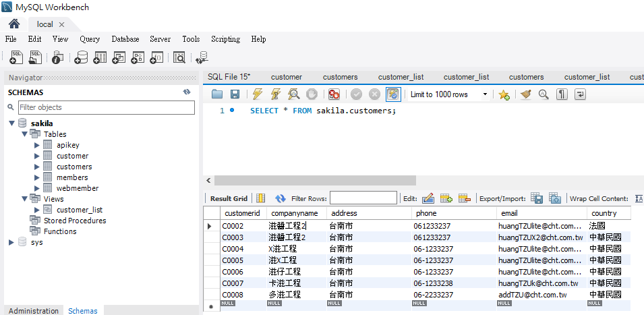The height and width of the screenshot is (315, 644).
Task: Open the Database menu
Action: click(125, 39)
